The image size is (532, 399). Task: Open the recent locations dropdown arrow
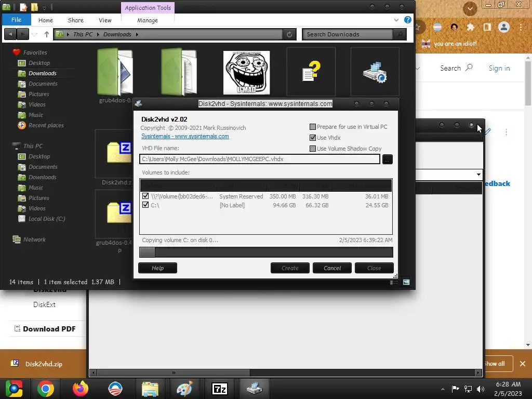(34, 34)
